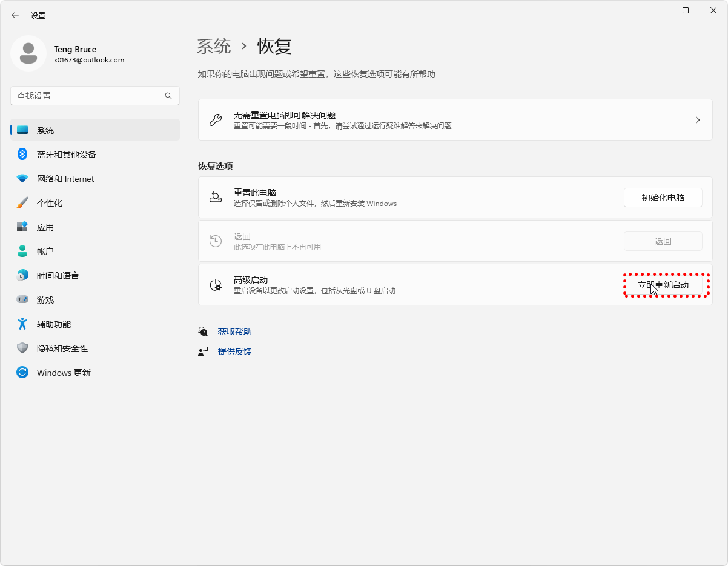
Task: Click the 高级启动 power gear icon
Action: (216, 285)
